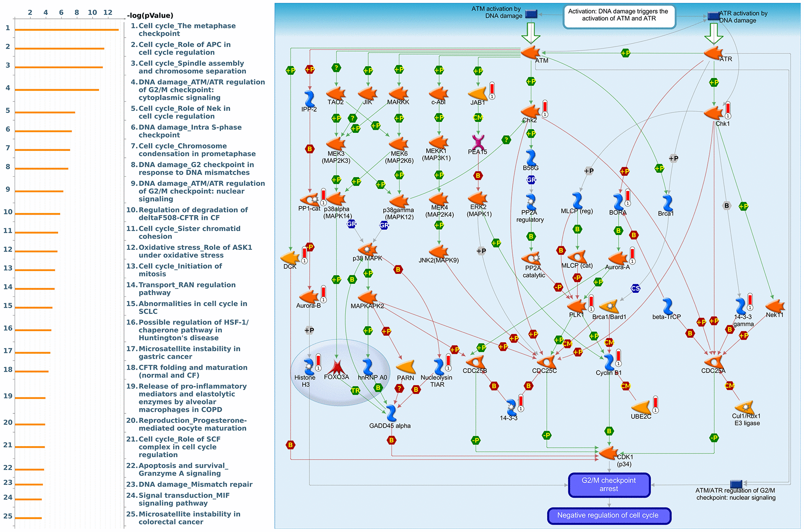This screenshot has height=532, width=804.
Task: Select the Nucleolysin TIAR icon
Action: [x=439, y=366]
